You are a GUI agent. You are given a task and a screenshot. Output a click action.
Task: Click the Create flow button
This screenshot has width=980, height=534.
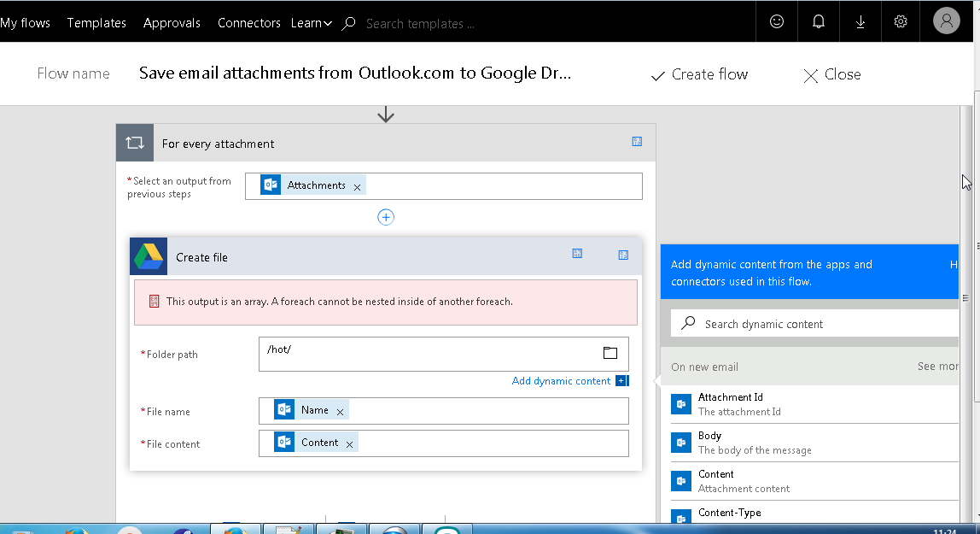[x=699, y=75]
